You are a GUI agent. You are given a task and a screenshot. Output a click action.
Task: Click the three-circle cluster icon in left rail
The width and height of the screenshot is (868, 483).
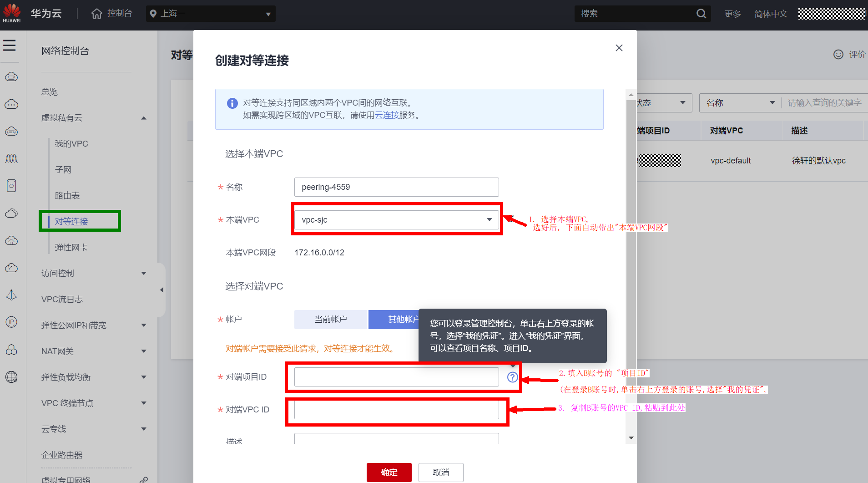[x=11, y=350]
